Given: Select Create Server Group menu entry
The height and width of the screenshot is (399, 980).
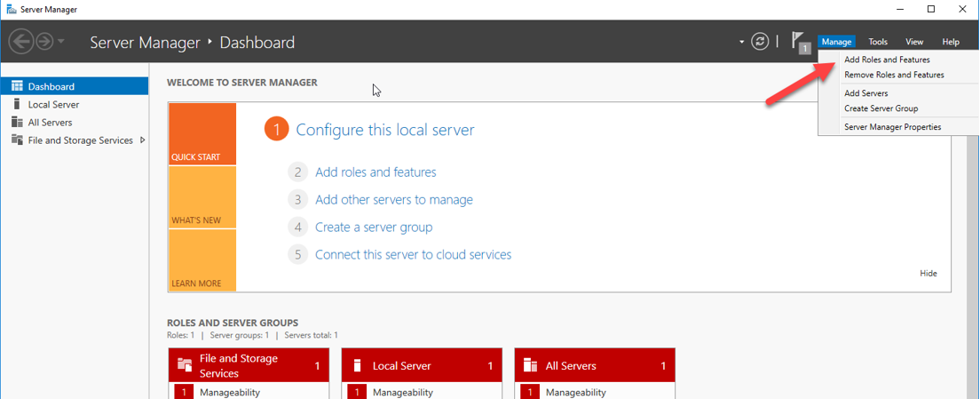Looking at the screenshot, I should [x=881, y=108].
